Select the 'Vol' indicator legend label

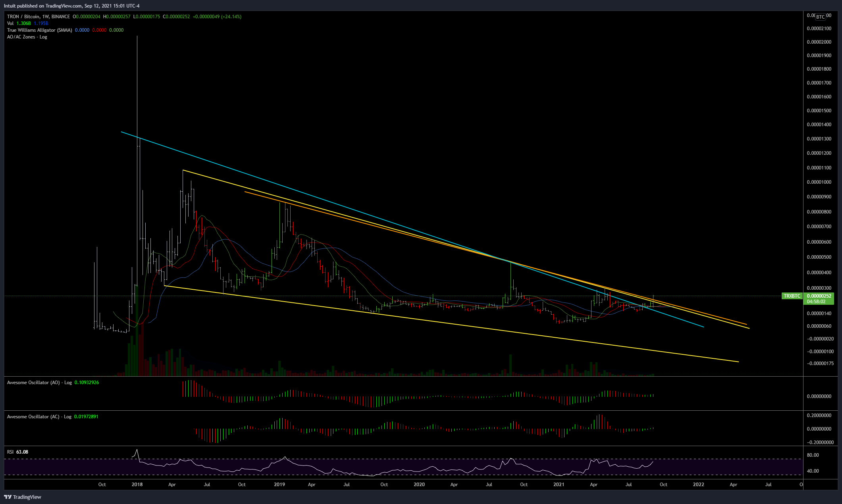pyautogui.click(x=10, y=23)
